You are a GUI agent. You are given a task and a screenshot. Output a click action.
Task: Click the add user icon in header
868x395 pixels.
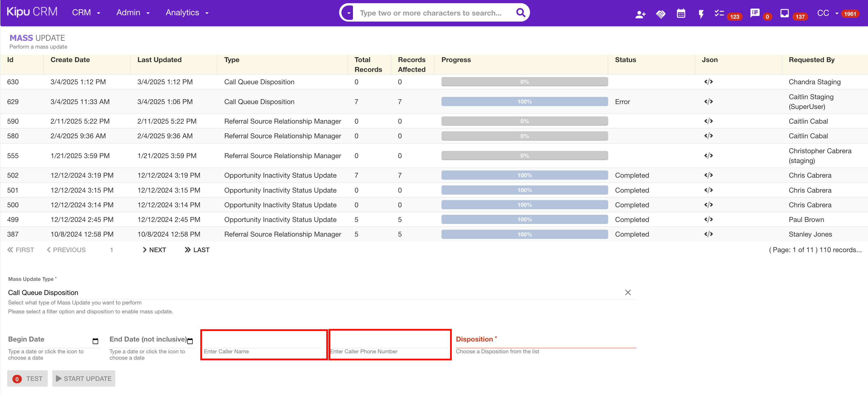640,14
